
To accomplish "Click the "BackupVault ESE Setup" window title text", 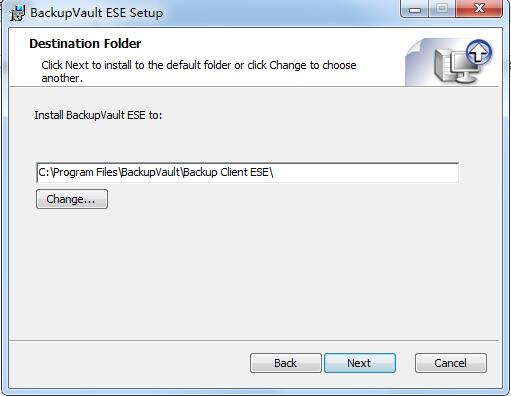I will click(97, 13).
